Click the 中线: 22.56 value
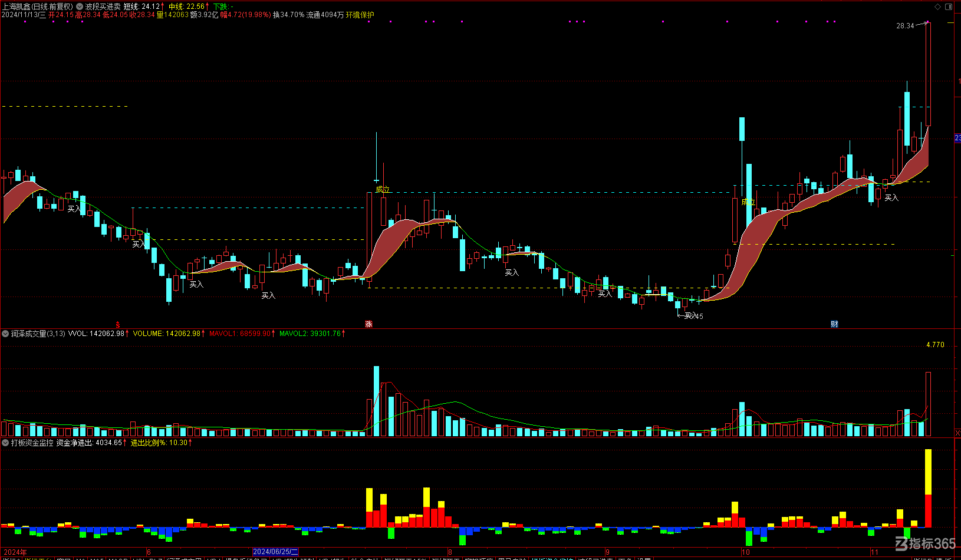This screenshot has width=961, height=560. coord(187,6)
